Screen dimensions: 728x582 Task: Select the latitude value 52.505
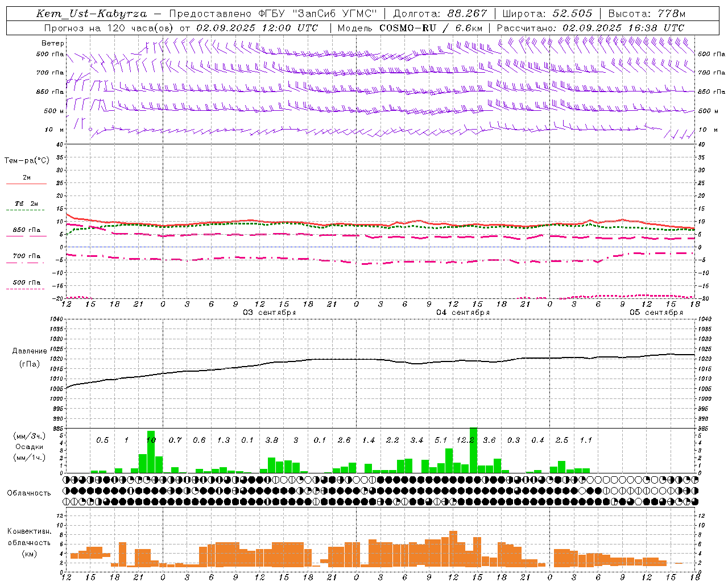click(x=573, y=14)
